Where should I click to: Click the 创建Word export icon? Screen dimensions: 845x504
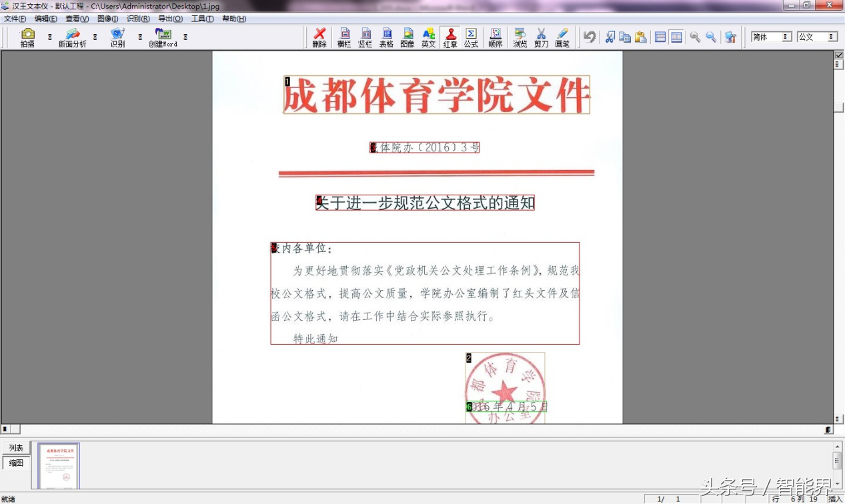coord(163,37)
